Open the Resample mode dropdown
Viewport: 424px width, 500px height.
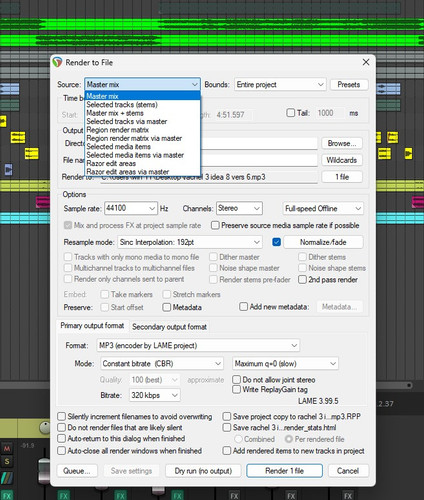190,242
